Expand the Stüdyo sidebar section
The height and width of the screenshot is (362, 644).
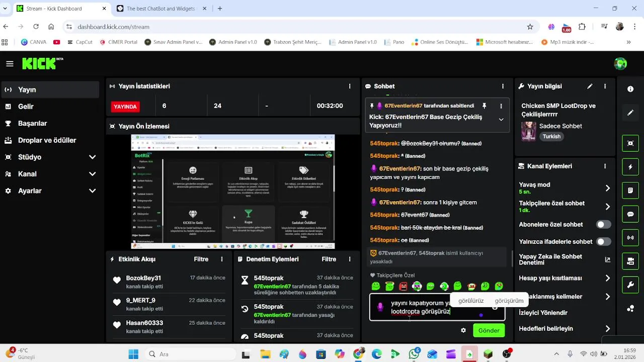(92, 157)
